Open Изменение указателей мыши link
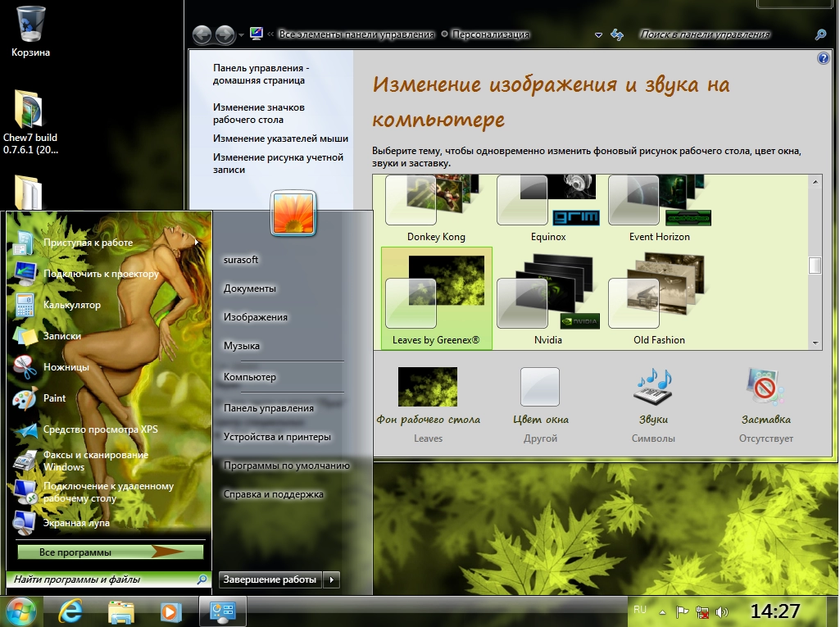Screen dimensions: 840x627 pos(280,139)
